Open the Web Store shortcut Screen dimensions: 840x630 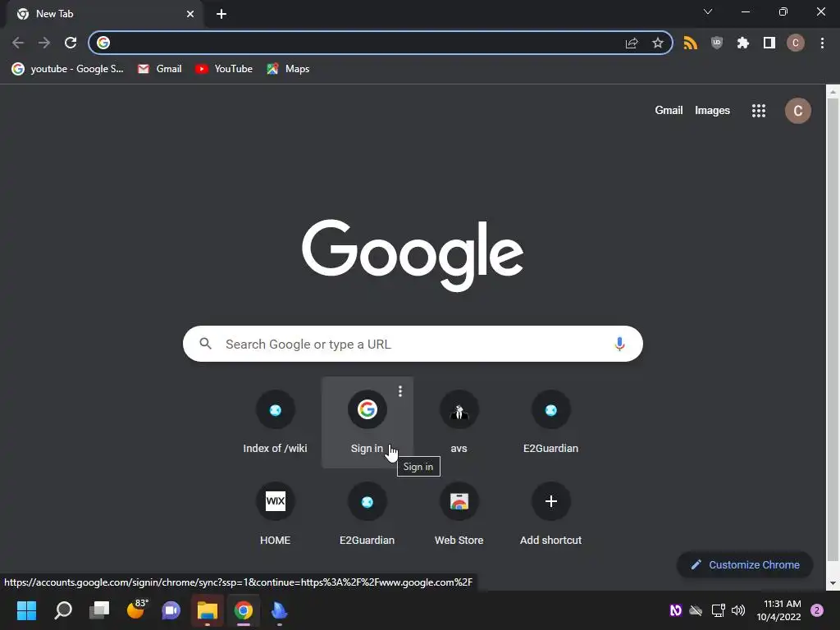click(x=459, y=514)
